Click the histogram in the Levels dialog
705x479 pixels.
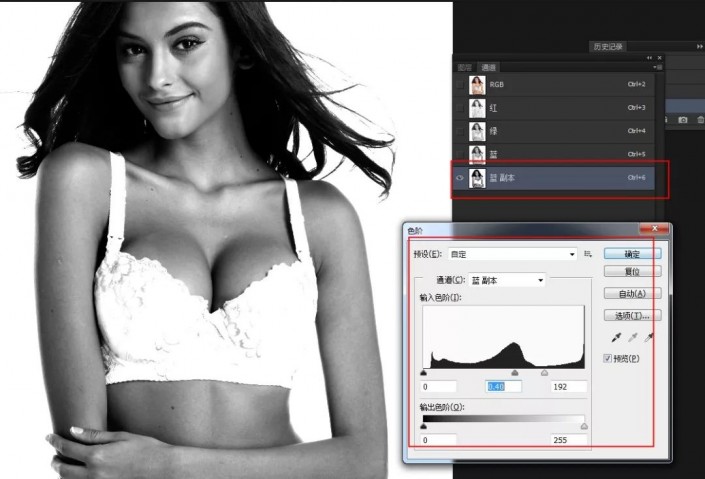pos(504,337)
